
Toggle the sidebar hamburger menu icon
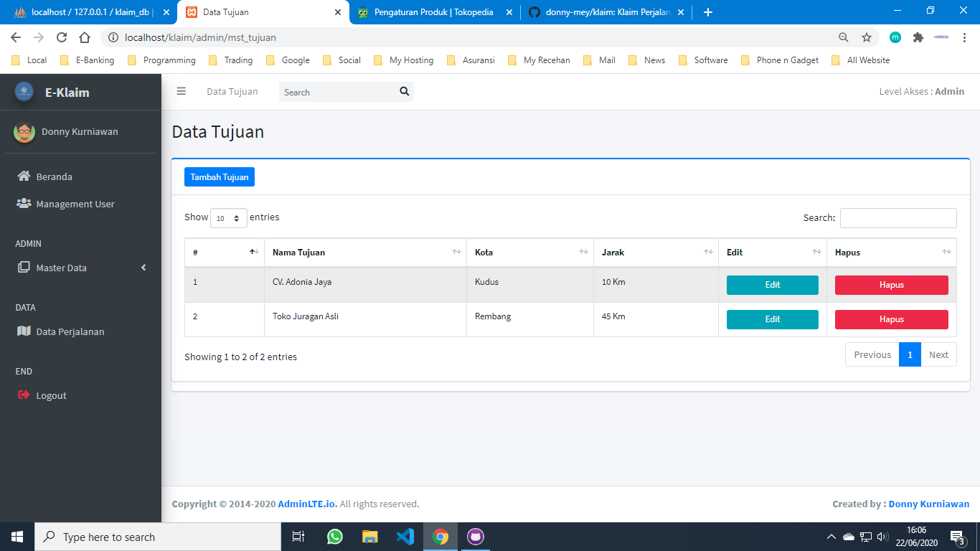[x=182, y=91]
